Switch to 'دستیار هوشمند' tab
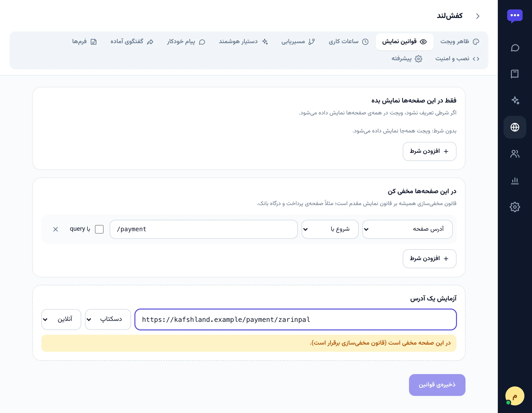The width and height of the screenshot is (532, 413). pyautogui.click(x=243, y=42)
